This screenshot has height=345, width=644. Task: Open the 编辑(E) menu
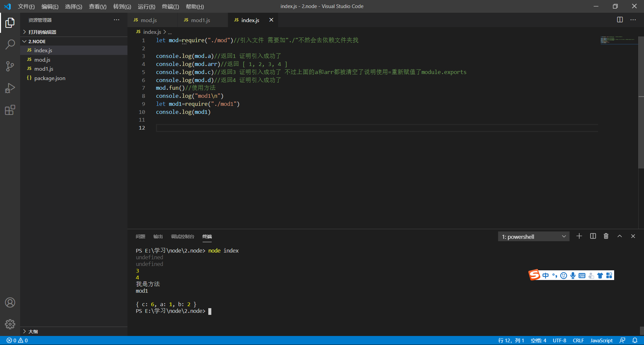50,6
